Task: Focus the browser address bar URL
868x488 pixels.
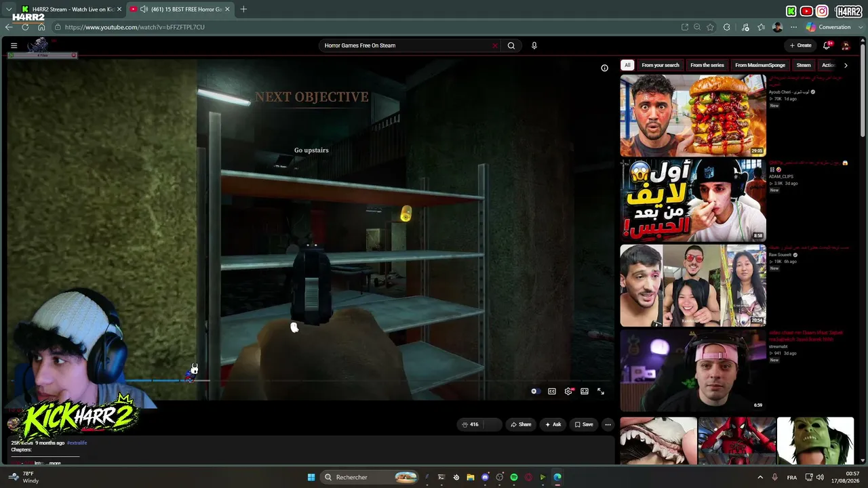Action: [135, 27]
